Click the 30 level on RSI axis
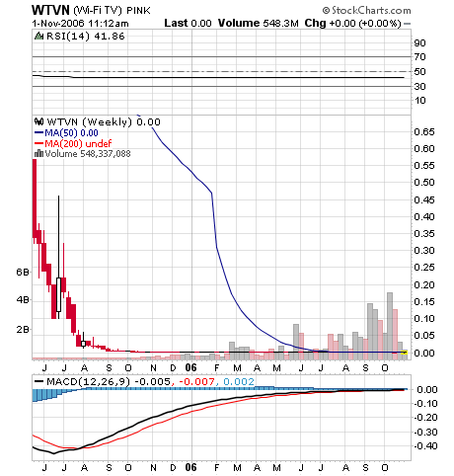This screenshot has height=476, width=454. point(419,86)
